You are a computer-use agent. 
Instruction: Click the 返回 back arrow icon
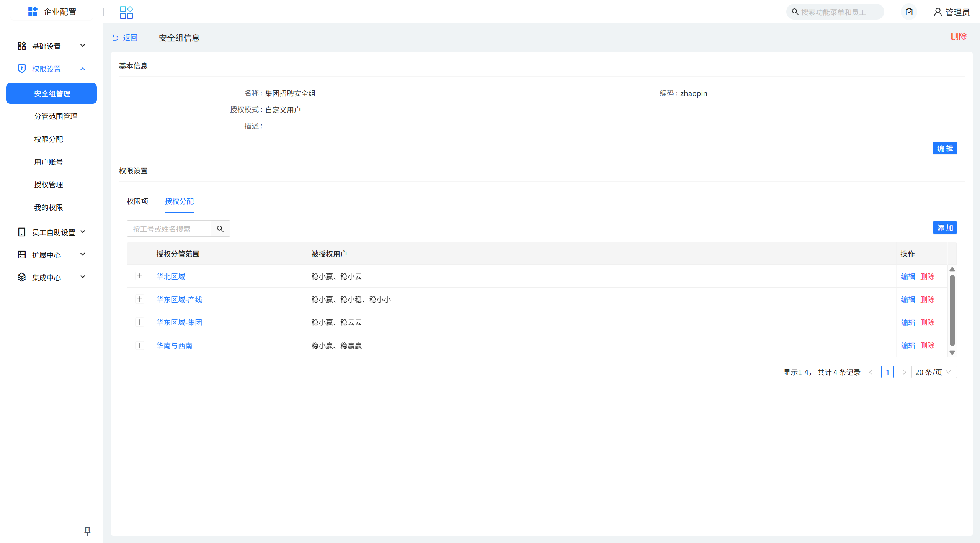click(x=115, y=38)
